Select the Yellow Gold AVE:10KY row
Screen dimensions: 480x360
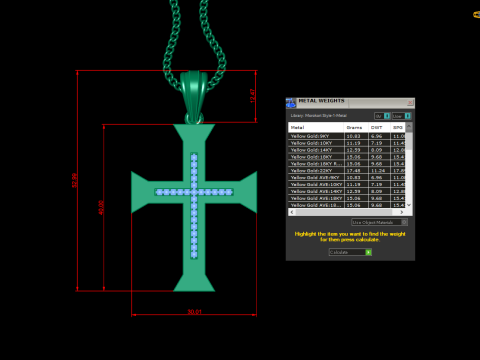[x=347, y=184]
